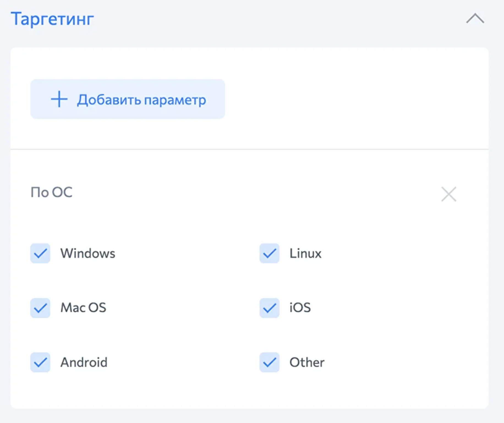Uncheck the Windows checkbox
504x423 pixels.
(x=40, y=253)
